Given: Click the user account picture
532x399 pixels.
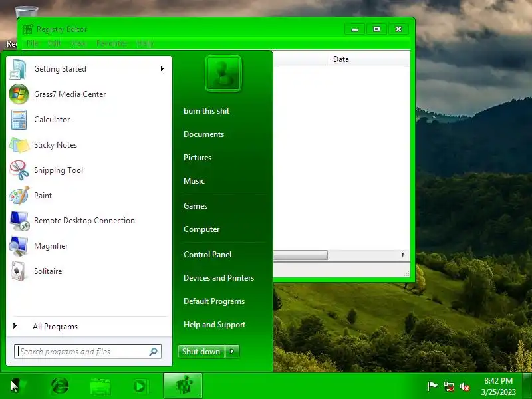Looking at the screenshot, I should [x=223, y=74].
